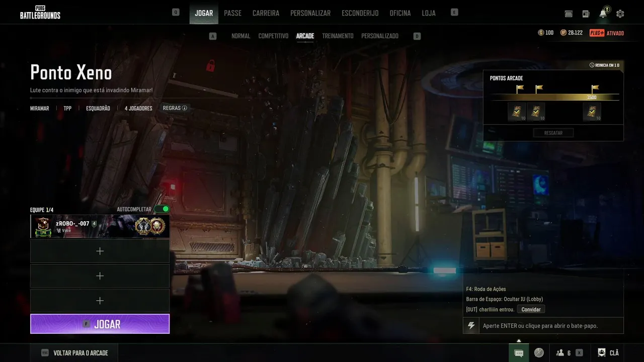
Task: Click the RESGATAR button
Action: tap(553, 133)
